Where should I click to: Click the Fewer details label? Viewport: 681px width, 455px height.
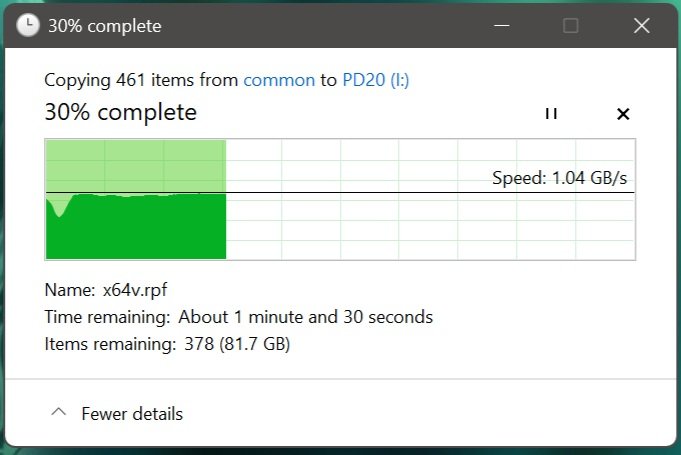pos(132,414)
